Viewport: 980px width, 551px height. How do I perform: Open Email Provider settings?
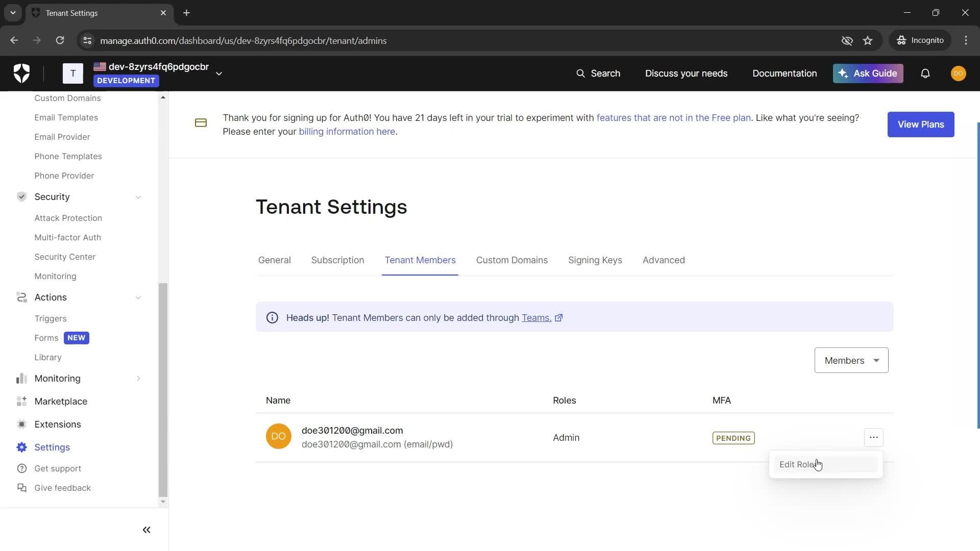click(x=62, y=137)
